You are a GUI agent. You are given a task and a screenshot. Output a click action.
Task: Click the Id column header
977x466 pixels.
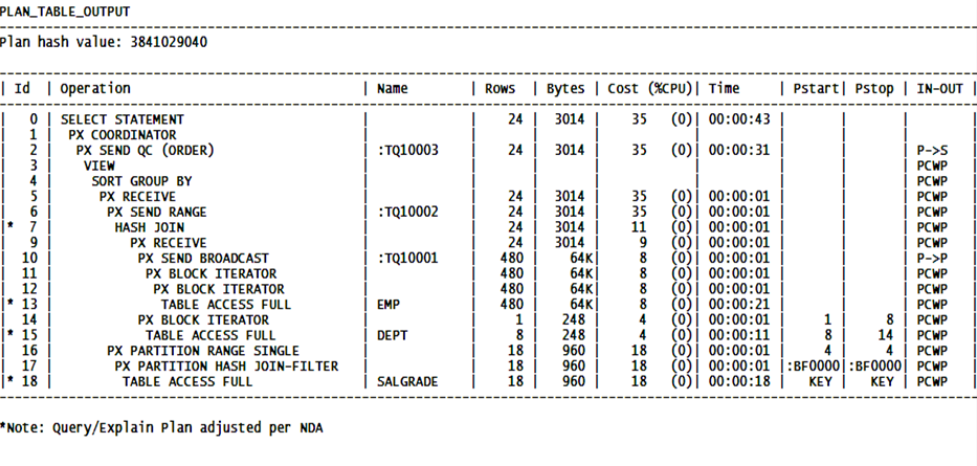[22, 88]
